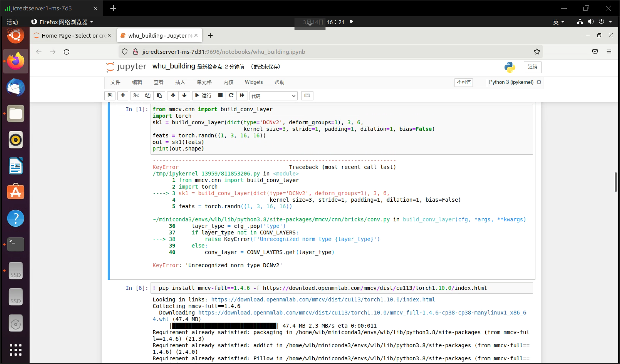
Task: Expand the system power menu chevron
Action: click(610, 22)
